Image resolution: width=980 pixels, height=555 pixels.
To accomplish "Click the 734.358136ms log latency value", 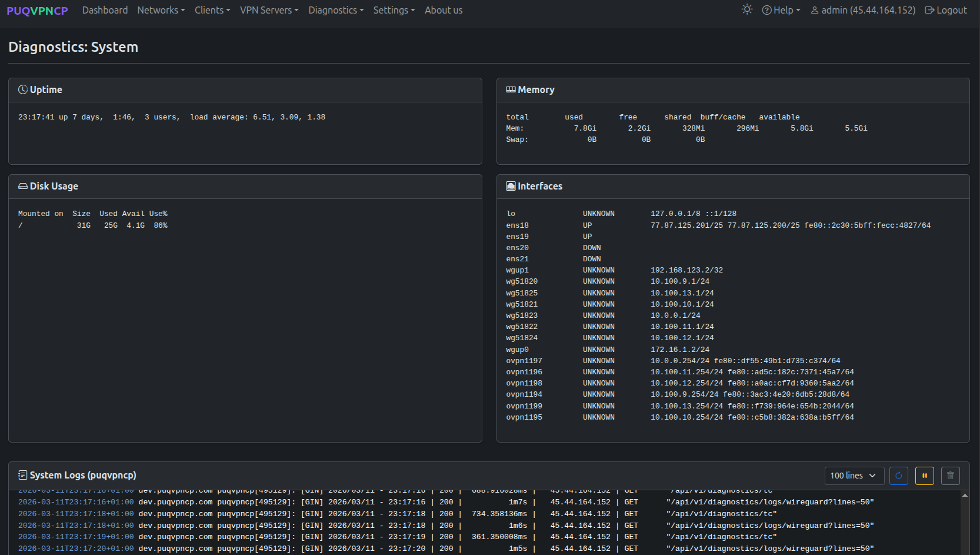I will pos(499,514).
